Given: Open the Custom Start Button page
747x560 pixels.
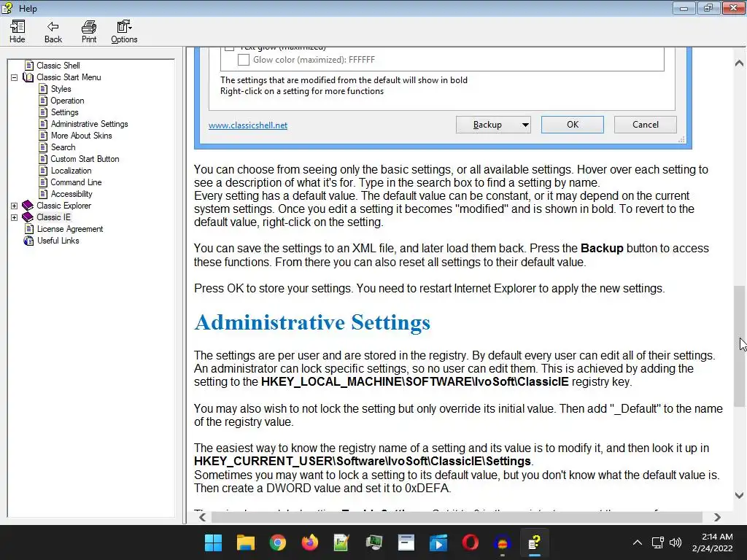Looking at the screenshot, I should [85, 159].
